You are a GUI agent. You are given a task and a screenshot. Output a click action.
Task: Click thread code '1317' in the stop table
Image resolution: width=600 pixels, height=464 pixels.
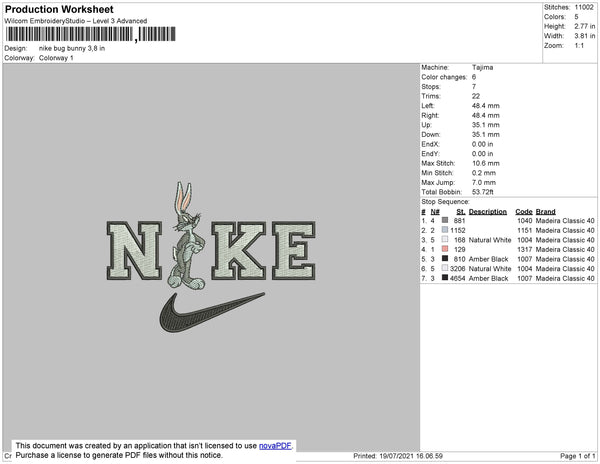pyautogui.click(x=525, y=249)
